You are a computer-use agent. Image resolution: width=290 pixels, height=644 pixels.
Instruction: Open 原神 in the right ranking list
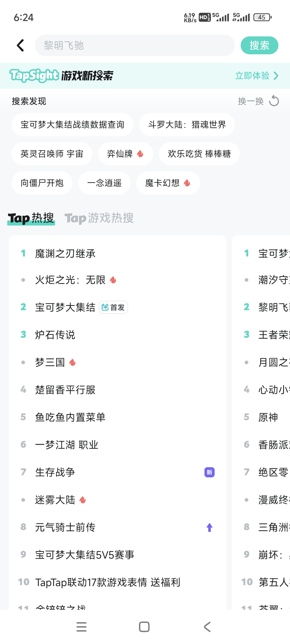(x=268, y=417)
